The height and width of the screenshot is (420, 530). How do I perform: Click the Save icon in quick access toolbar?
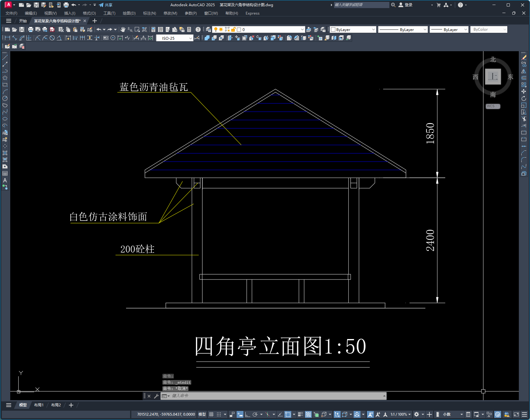36,5
